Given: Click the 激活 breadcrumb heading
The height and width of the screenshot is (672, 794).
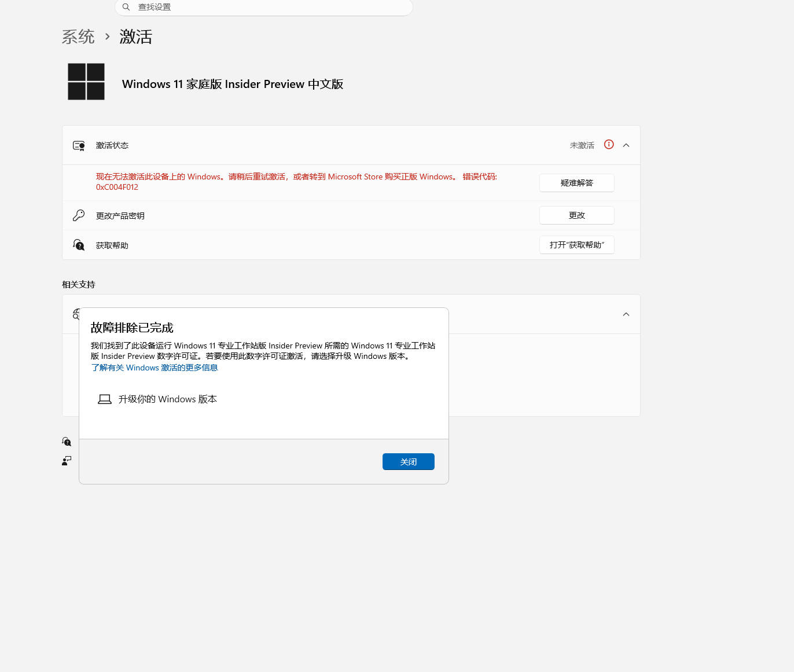Looking at the screenshot, I should 136,37.
